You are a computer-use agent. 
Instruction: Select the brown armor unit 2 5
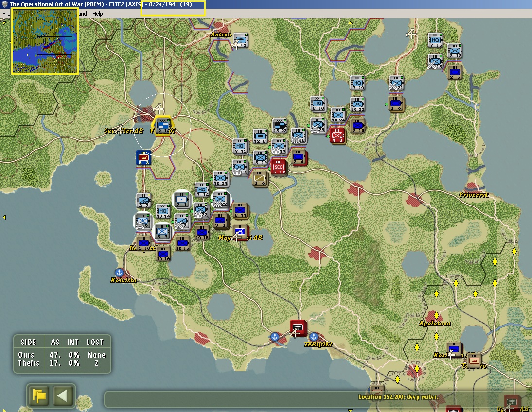pos(455,72)
